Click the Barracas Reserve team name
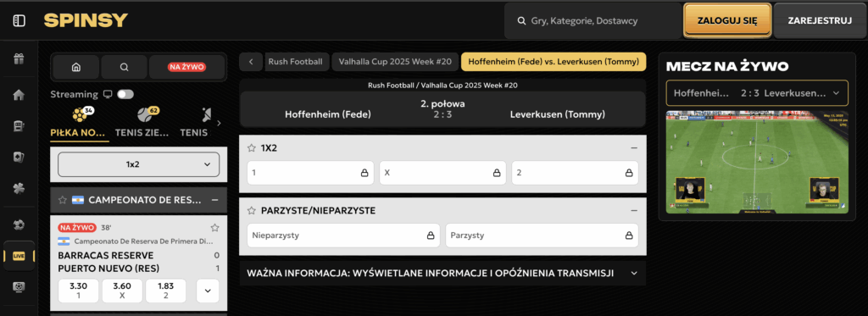The image size is (868, 316). [106, 256]
